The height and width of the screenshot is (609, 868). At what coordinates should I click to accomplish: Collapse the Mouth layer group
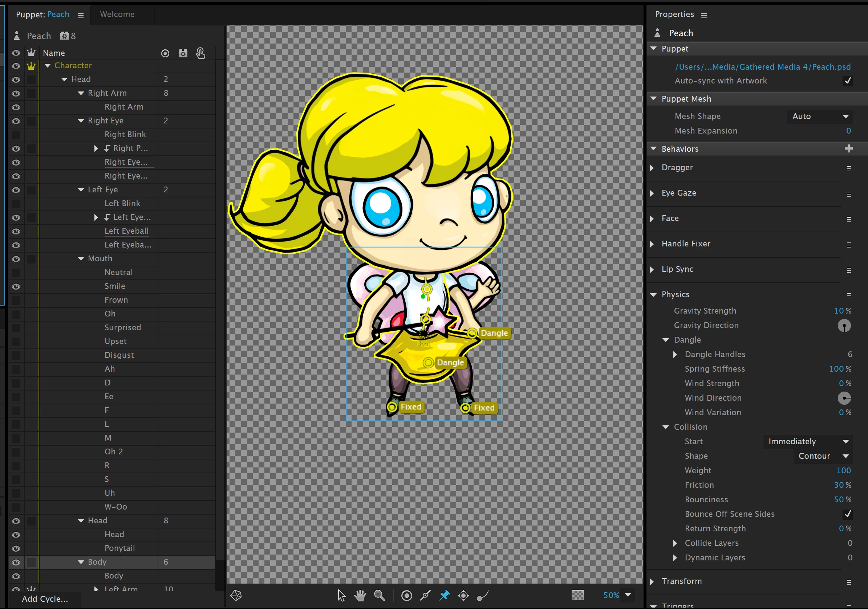coord(81,259)
